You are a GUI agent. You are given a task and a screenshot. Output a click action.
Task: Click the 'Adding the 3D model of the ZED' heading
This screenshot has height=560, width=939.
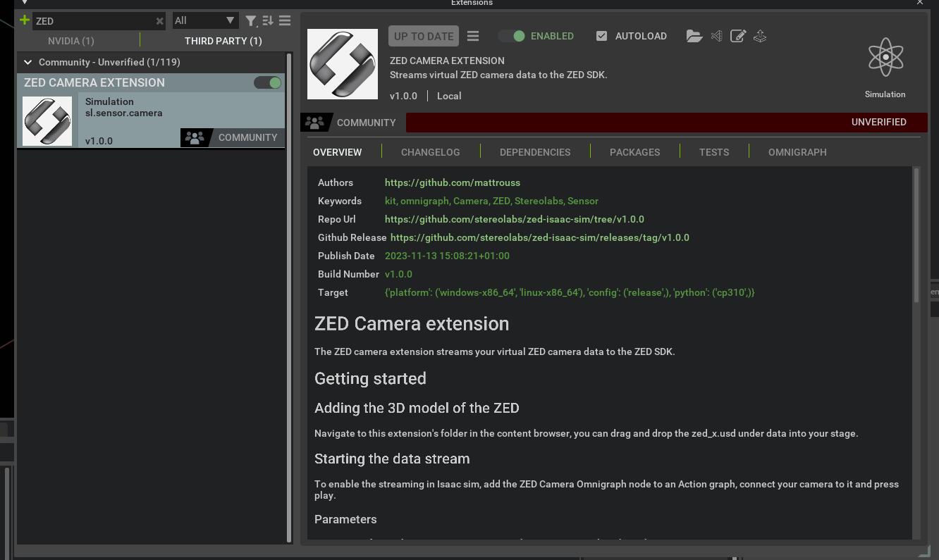pyautogui.click(x=417, y=409)
